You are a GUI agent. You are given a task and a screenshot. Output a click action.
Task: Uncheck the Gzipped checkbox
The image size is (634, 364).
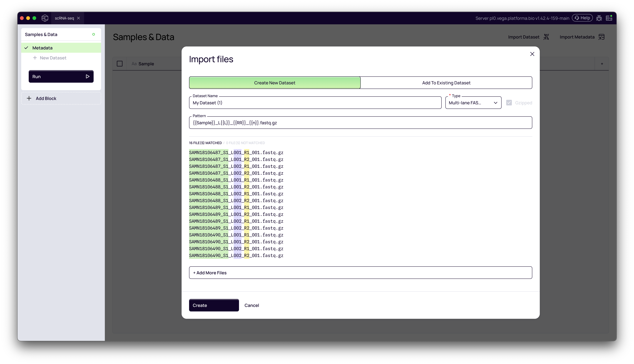[509, 102]
